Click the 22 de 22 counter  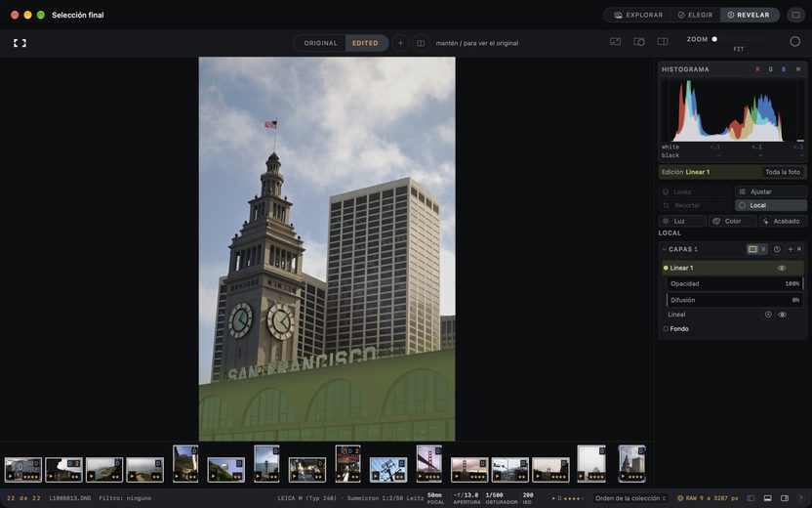click(23, 498)
